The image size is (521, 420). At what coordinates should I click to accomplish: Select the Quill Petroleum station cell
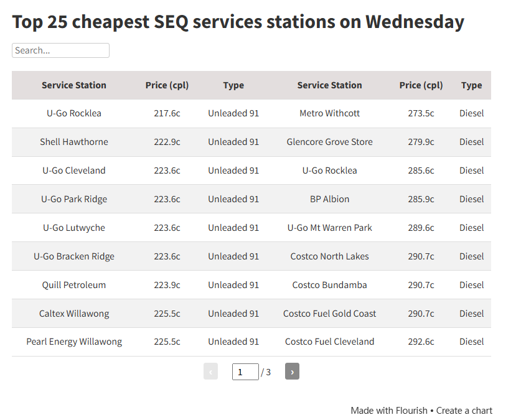74,285
